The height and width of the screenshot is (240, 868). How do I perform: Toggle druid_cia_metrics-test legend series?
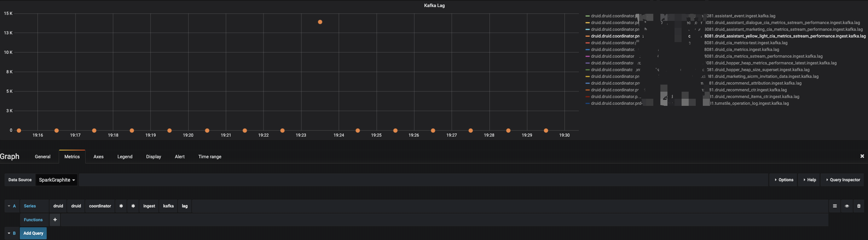(x=689, y=43)
